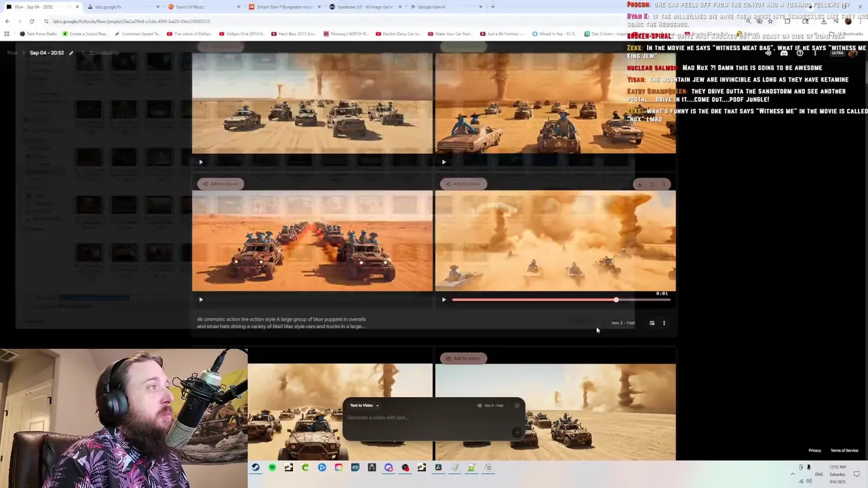This screenshot has height=488, width=868.
Task: Open Spotify from the taskbar
Action: (x=272, y=468)
